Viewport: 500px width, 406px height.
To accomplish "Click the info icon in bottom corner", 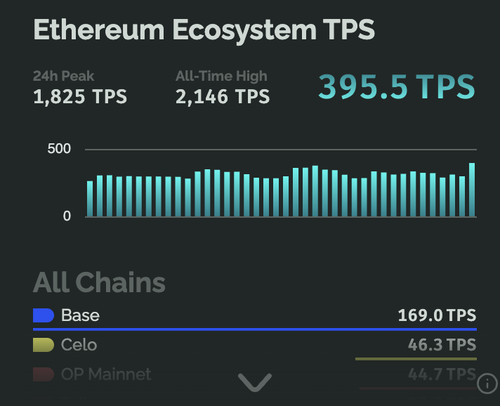I will (x=487, y=384).
